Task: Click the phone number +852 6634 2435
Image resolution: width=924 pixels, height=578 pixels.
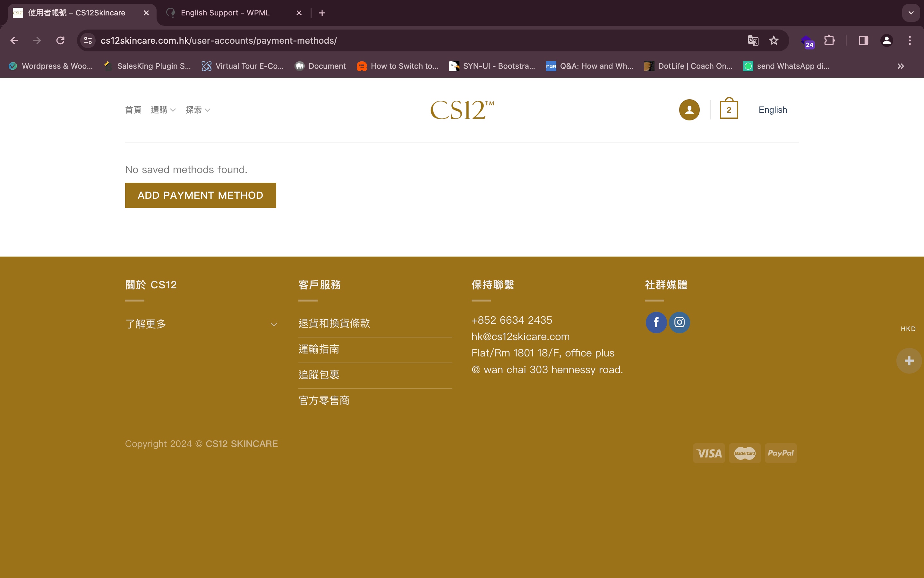Action: pyautogui.click(x=512, y=320)
